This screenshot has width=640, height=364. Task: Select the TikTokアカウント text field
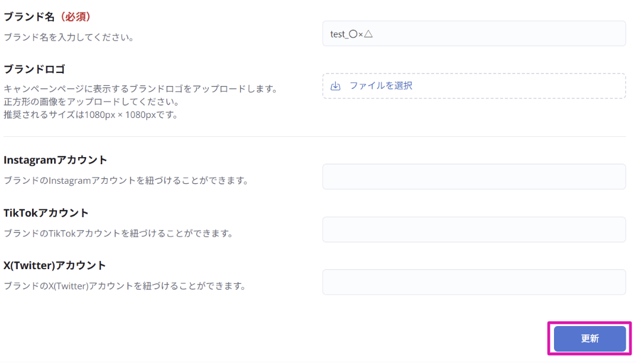473,229
